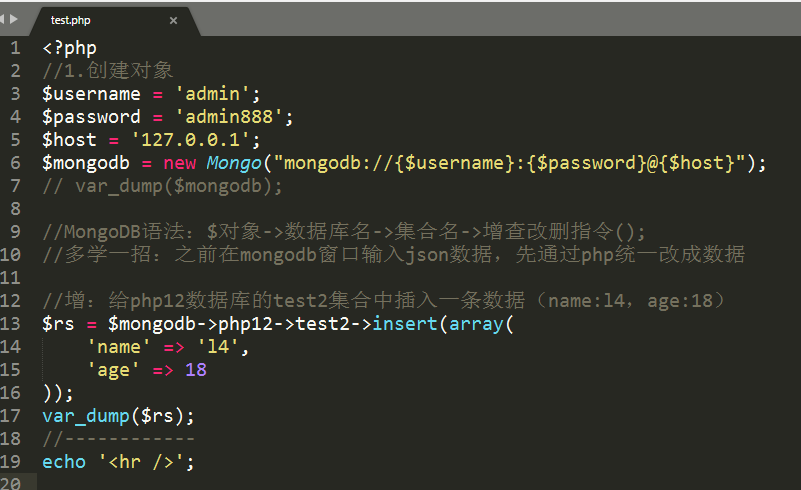Click line number 13 in the gutter
The image size is (801, 490).
tap(11, 324)
